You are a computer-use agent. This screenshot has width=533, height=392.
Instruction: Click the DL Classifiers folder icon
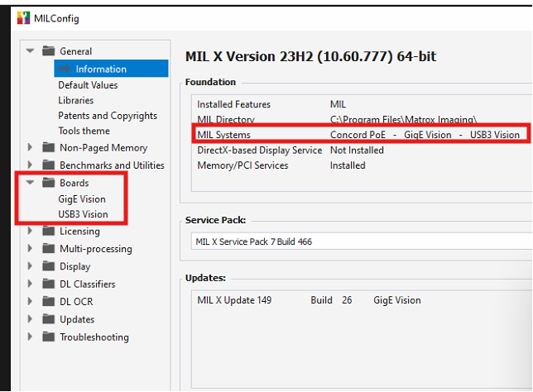point(48,284)
